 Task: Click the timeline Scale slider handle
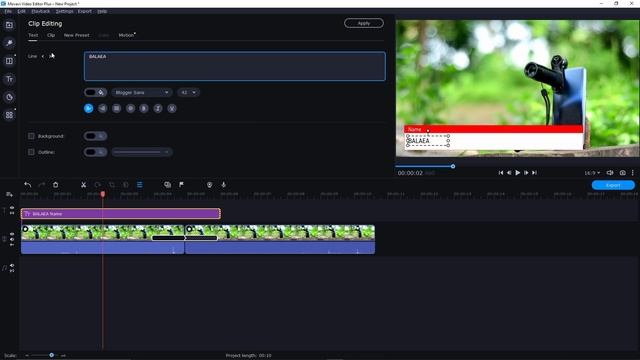tap(51, 355)
